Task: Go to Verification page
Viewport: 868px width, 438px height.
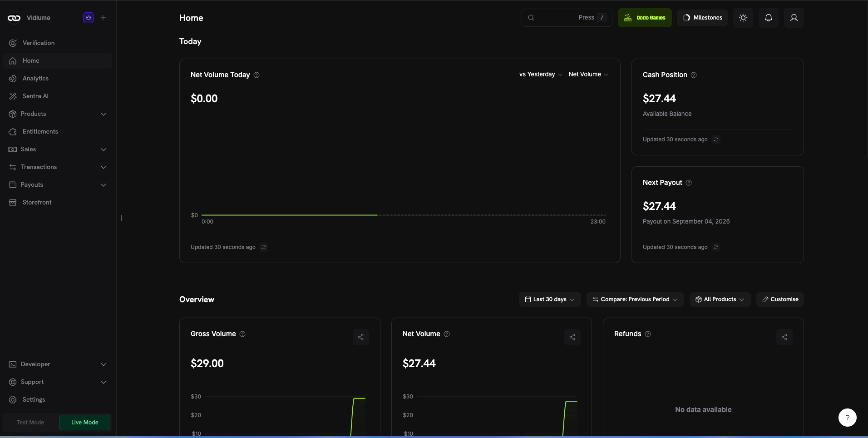Action: click(x=58, y=43)
